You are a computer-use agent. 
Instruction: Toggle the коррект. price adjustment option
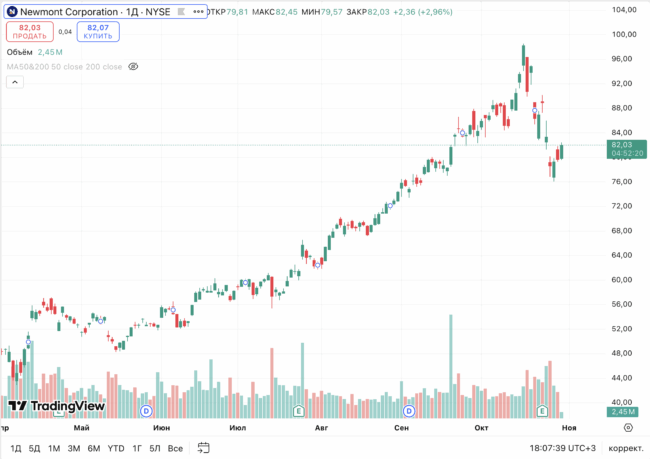tap(626, 448)
